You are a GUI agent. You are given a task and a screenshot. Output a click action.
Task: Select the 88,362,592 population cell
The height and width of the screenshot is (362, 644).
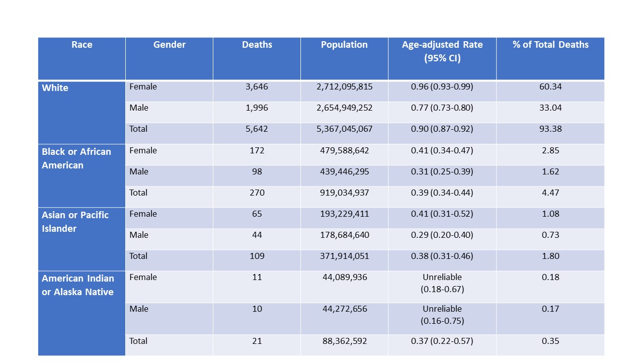pos(344,341)
